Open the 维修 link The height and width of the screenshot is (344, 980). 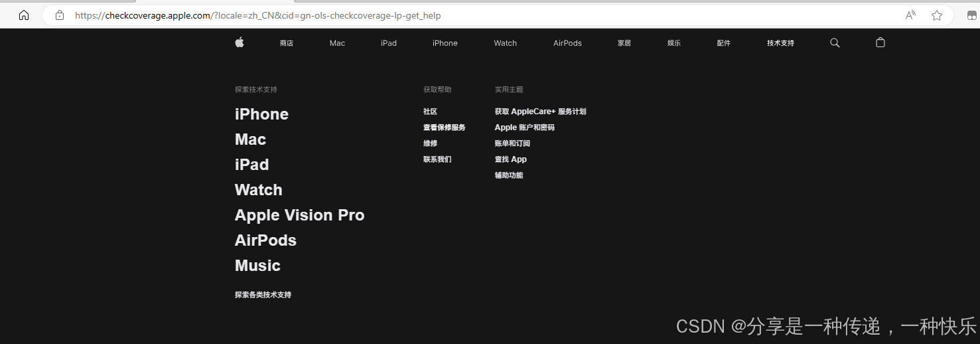click(x=430, y=143)
